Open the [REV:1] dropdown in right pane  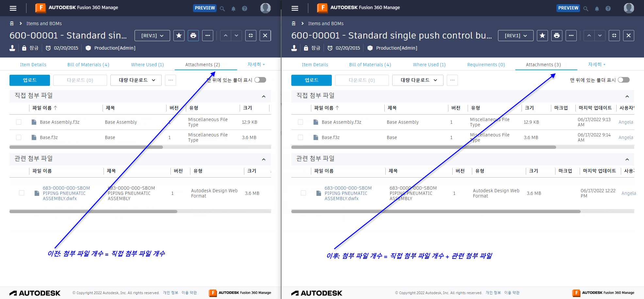click(x=516, y=36)
